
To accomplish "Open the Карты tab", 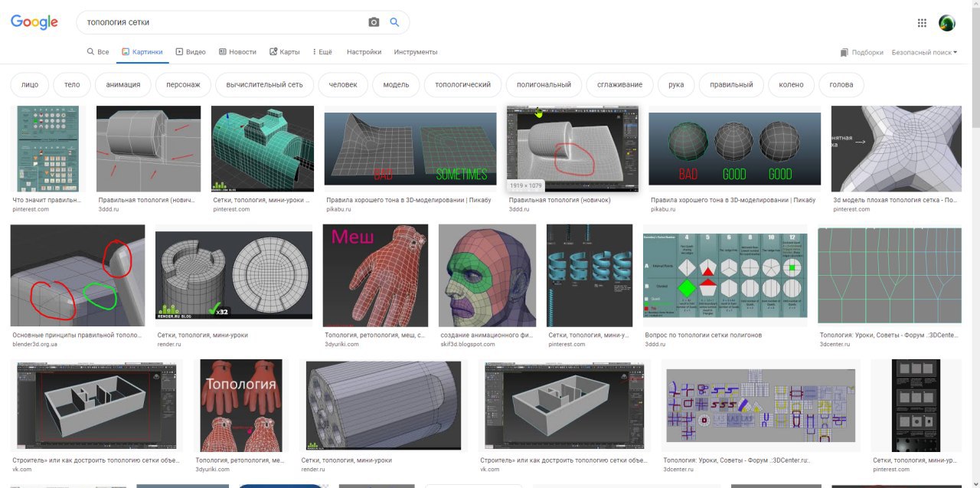I will 284,52.
